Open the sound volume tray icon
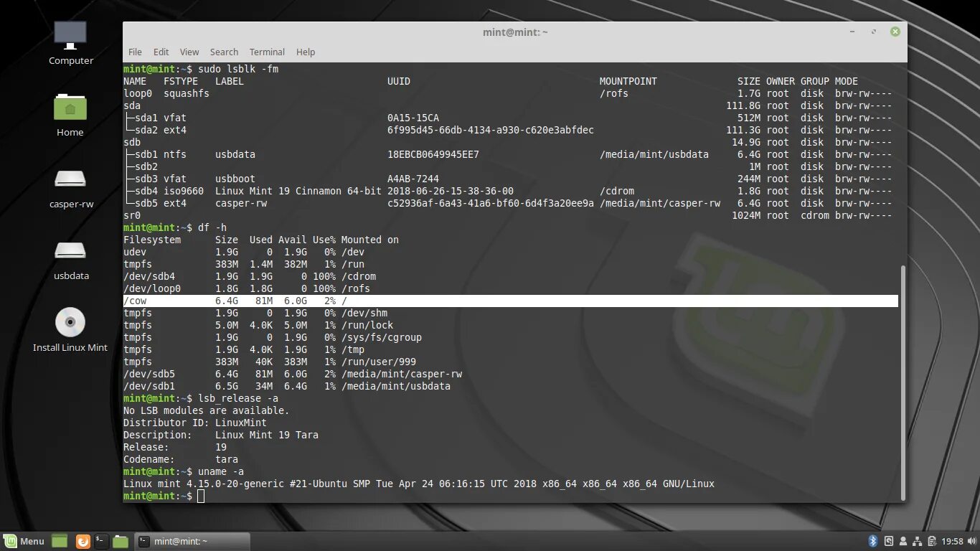This screenshot has height=551, width=980. coord(971,542)
